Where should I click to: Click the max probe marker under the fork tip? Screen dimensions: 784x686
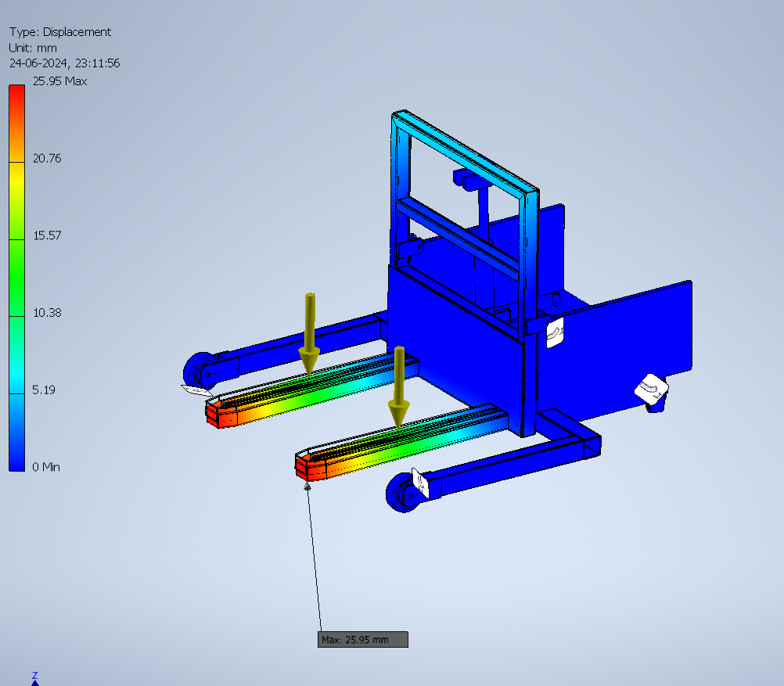tap(307, 486)
